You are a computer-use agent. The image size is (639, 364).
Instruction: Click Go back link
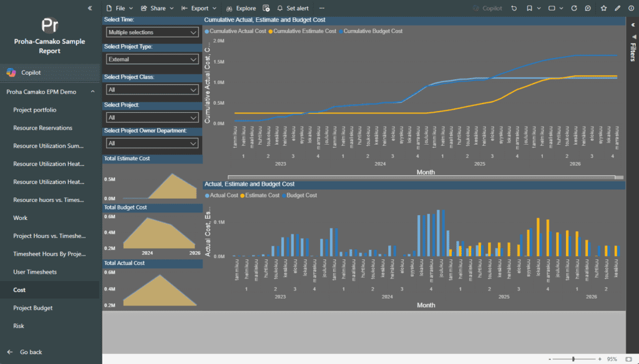(31, 352)
